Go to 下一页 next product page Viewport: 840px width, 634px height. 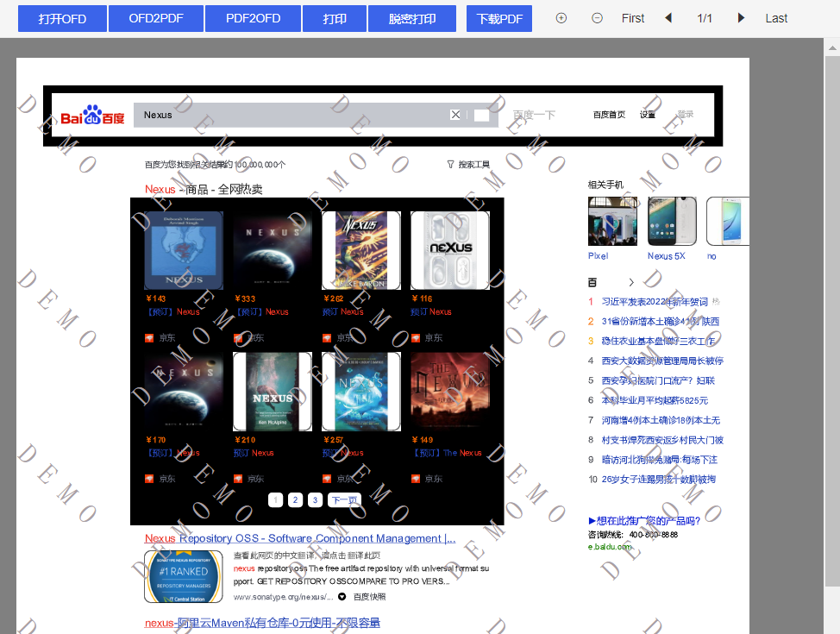coord(344,500)
